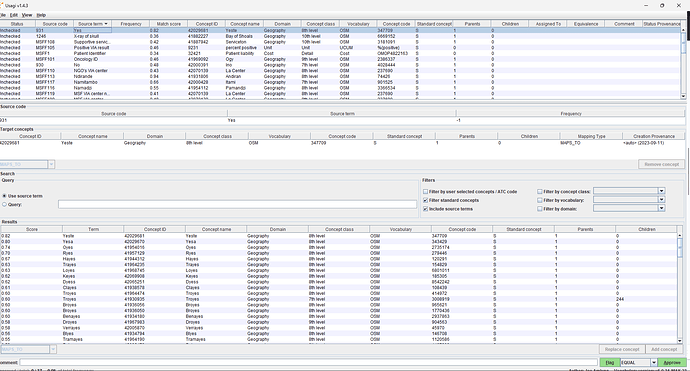Image resolution: width=690 pixels, height=371 pixels.
Task: Sort mapping table by Match score header
Action: point(169,24)
